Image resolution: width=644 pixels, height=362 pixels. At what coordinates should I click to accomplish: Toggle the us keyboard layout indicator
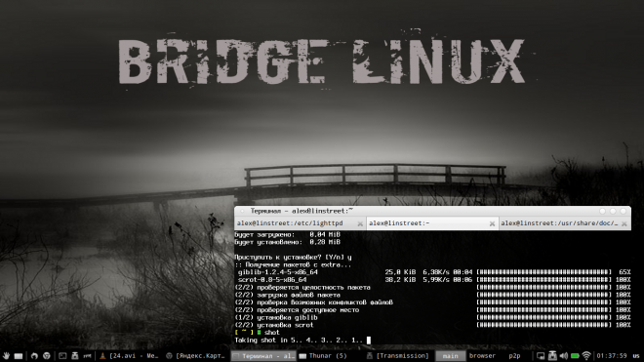click(x=636, y=356)
